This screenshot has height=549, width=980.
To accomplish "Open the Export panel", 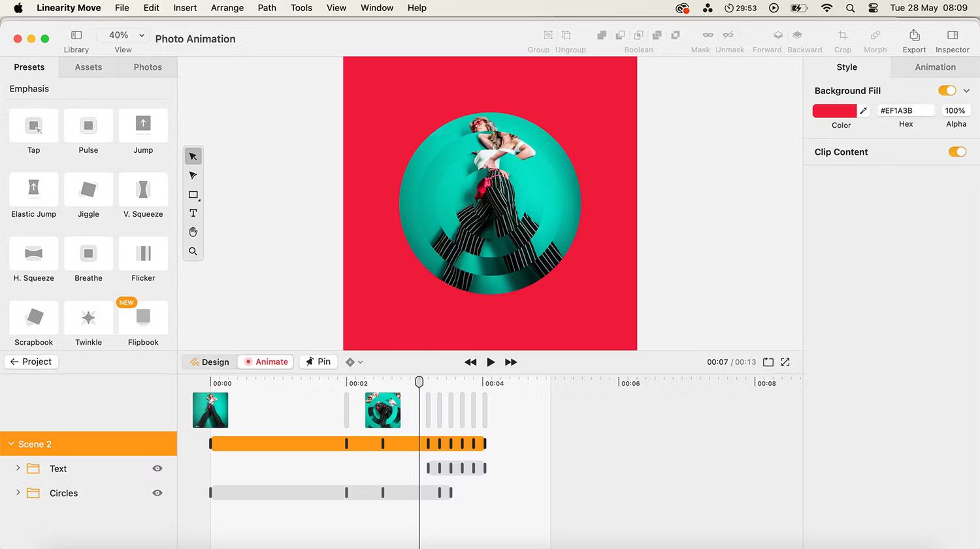I will [x=913, y=39].
